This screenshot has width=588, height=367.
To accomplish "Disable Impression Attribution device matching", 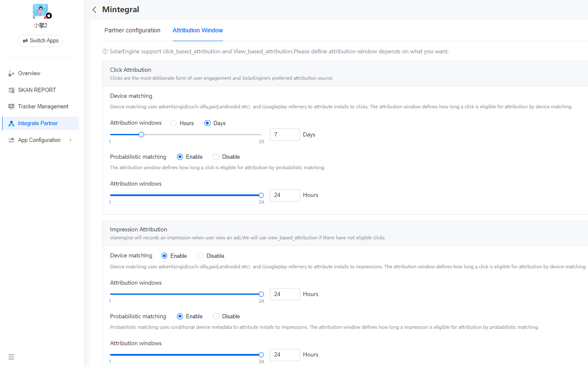I will 200,256.
